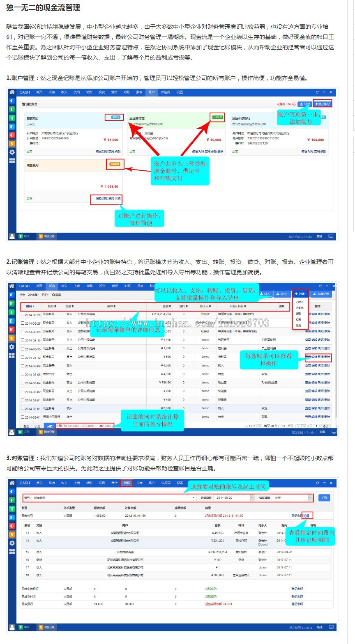
Task: Click home icon in bookkeeping list screenshot
Action: point(12,286)
